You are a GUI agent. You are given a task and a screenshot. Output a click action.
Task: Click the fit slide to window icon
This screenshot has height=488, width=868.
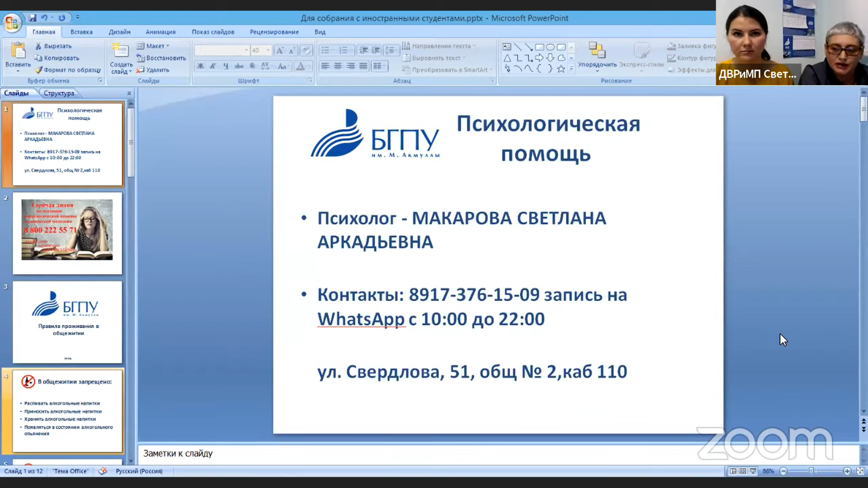(860, 471)
